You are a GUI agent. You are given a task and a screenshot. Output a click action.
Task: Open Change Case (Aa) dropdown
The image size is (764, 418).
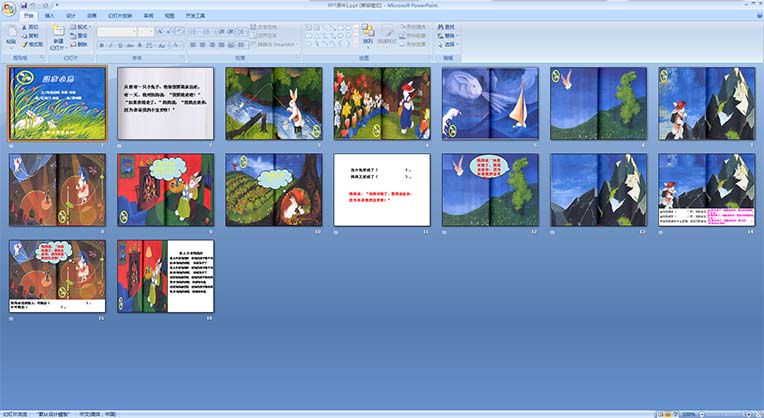[x=162, y=45]
